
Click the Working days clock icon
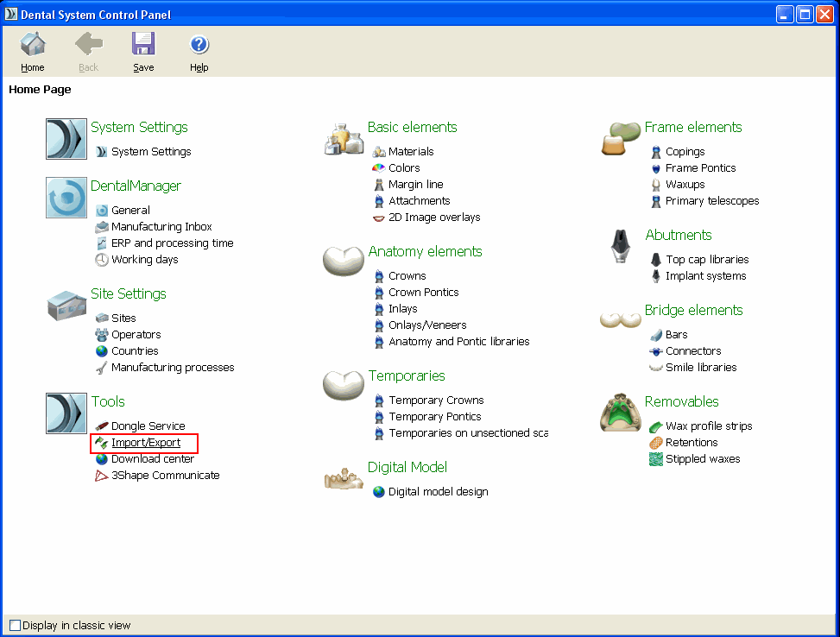click(x=102, y=259)
